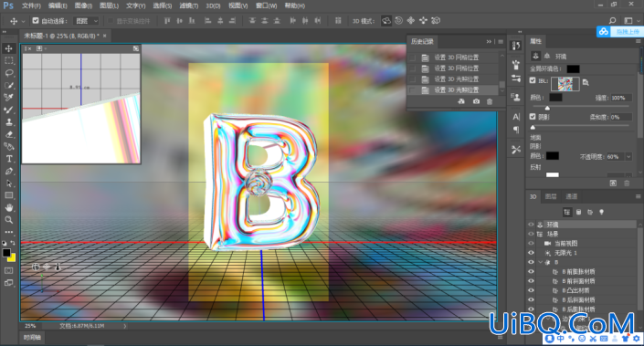Delete current history state trash icon
The height and width of the screenshot is (346, 644).
490,101
